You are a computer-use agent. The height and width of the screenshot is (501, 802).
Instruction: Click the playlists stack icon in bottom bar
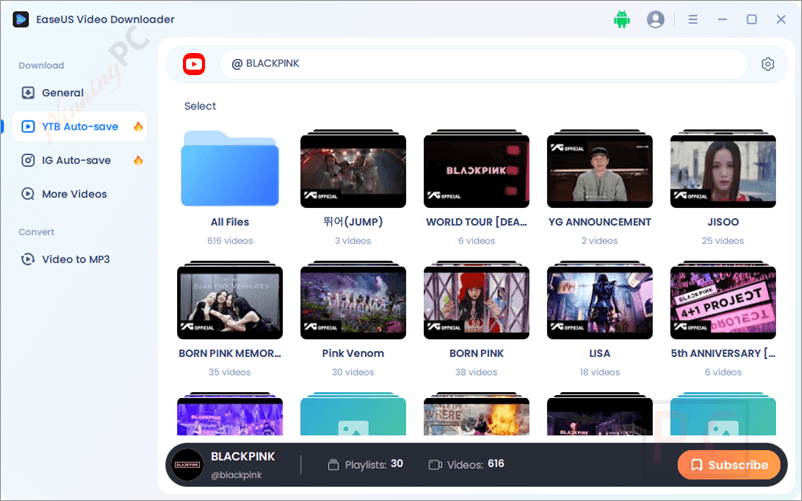coord(333,465)
